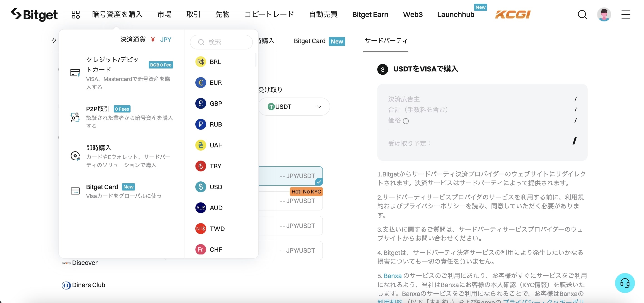Select the fourth JPY/USDT provider option

click(x=291, y=250)
